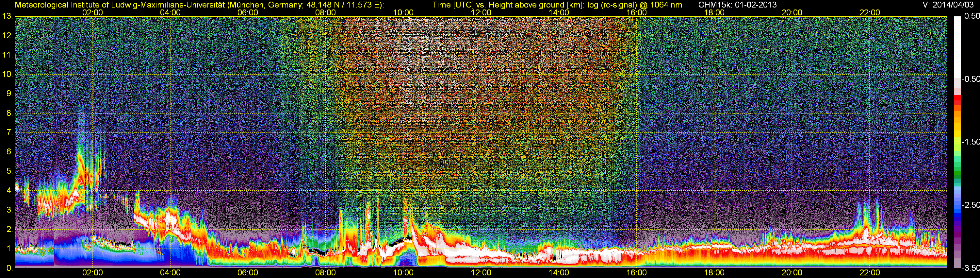Click the height axis label '4.'
The image size is (980, 278).
pos(9,190)
